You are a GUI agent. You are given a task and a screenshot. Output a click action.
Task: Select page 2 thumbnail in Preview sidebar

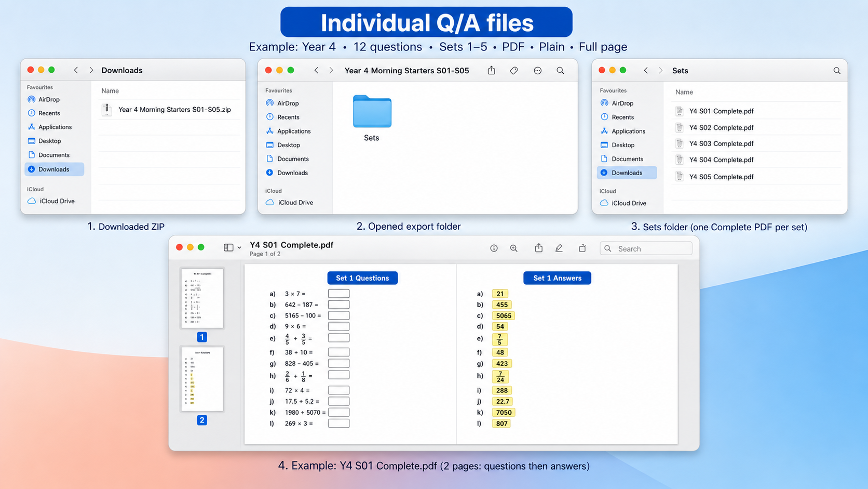point(202,379)
